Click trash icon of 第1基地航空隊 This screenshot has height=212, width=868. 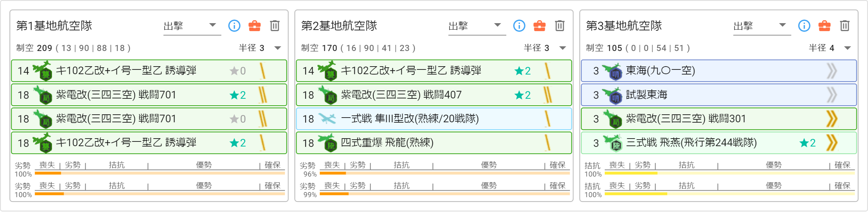(275, 26)
